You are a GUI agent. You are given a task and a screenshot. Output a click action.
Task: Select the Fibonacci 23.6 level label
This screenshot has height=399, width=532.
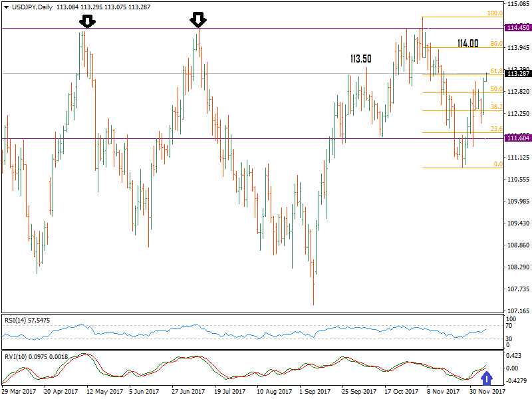click(x=495, y=129)
